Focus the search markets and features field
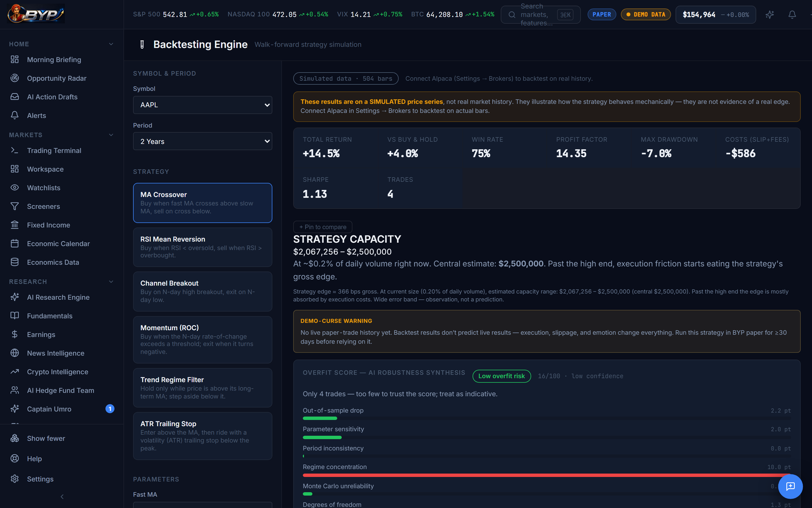 coord(540,15)
